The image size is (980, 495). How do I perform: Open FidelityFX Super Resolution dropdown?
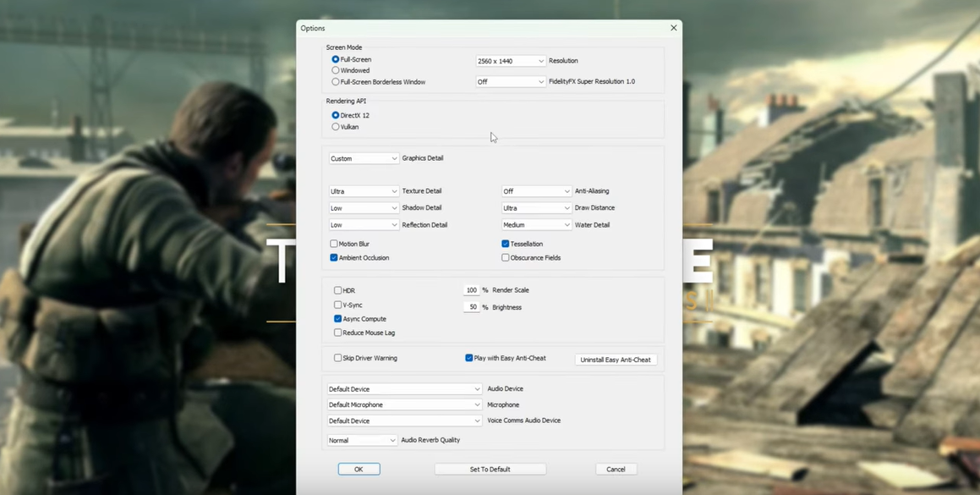click(511, 81)
